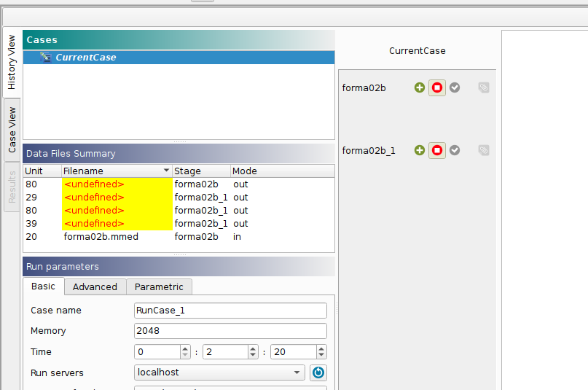Image resolution: width=588 pixels, height=390 pixels.
Task: Click gray checkmark icon for forma02b_1
Action: (455, 150)
